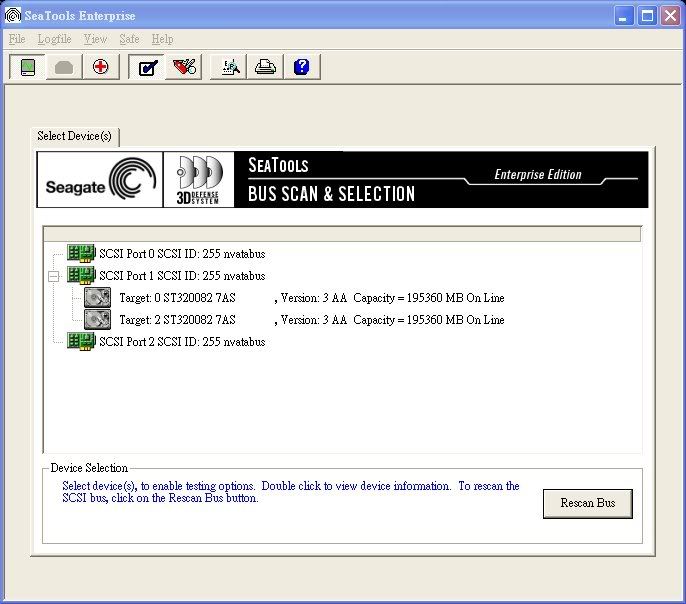The image size is (686, 604).
Task: Click Target 0 capacity text 195360 MB On Line
Action: (455, 298)
